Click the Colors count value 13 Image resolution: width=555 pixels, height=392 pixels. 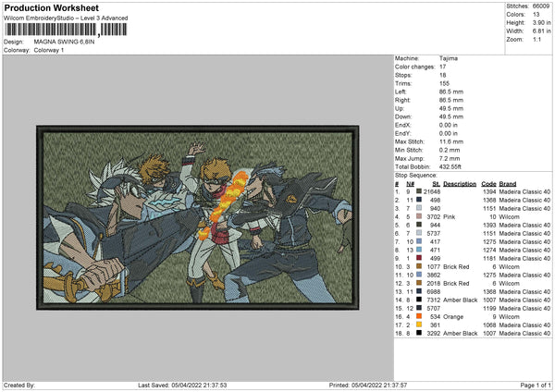536,15
